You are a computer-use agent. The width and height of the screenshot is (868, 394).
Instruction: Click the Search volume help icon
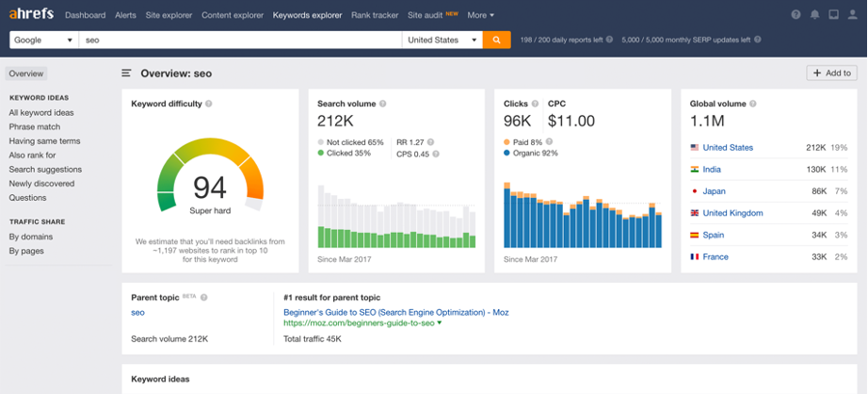(383, 104)
